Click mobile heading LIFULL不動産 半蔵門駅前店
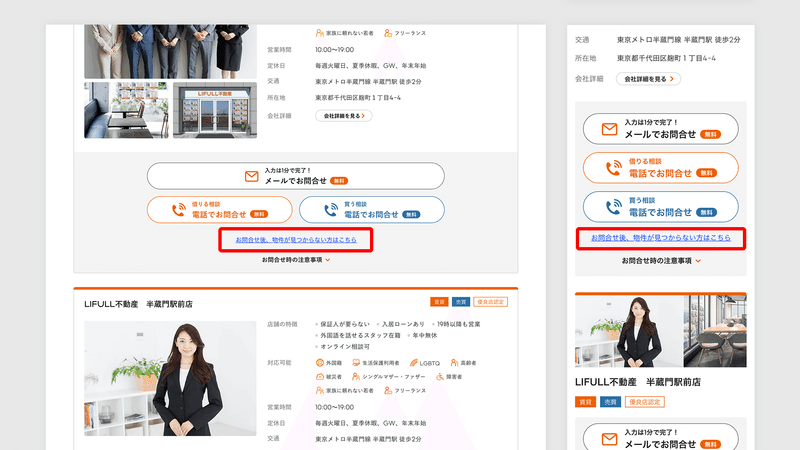The width and height of the screenshot is (800, 450). [638, 382]
